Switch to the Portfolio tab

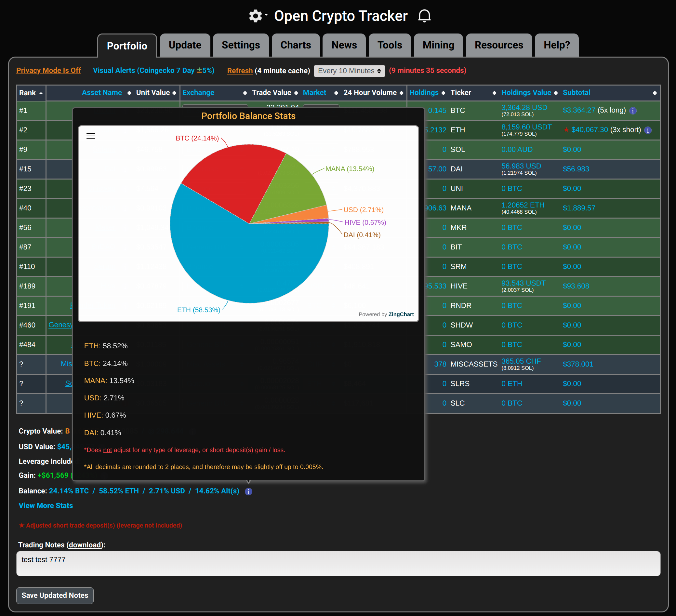tap(127, 46)
